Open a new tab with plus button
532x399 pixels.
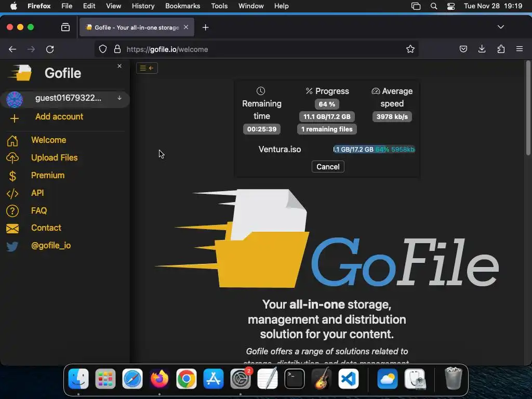(x=205, y=28)
